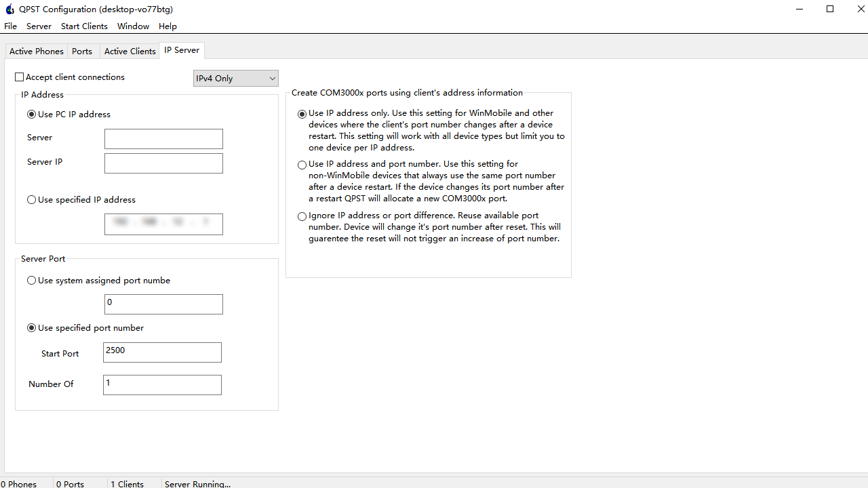Image resolution: width=868 pixels, height=488 pixels.
Task: Select Use specified IP address option
Action: (x=32, y=200)
